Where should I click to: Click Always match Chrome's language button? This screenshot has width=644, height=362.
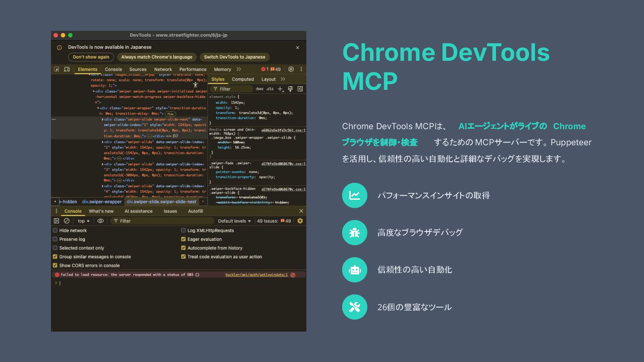[x=157, y=57]
